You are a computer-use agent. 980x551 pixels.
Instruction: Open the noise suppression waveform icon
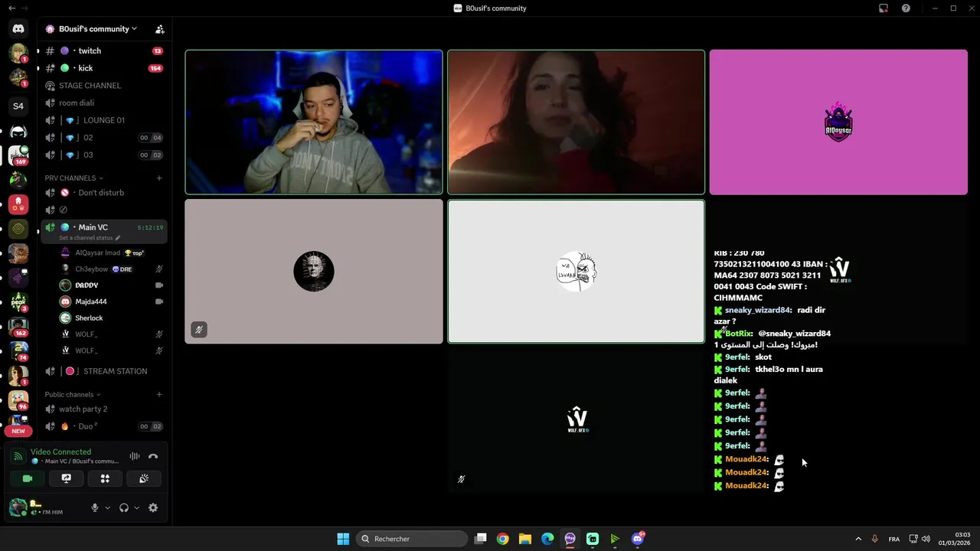pos(135,456)
